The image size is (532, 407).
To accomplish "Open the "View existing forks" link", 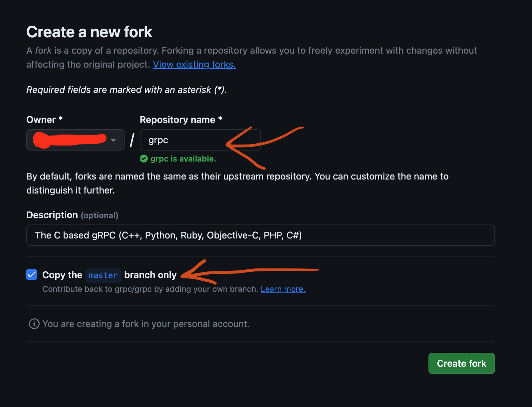I will [x=194, y=65].
